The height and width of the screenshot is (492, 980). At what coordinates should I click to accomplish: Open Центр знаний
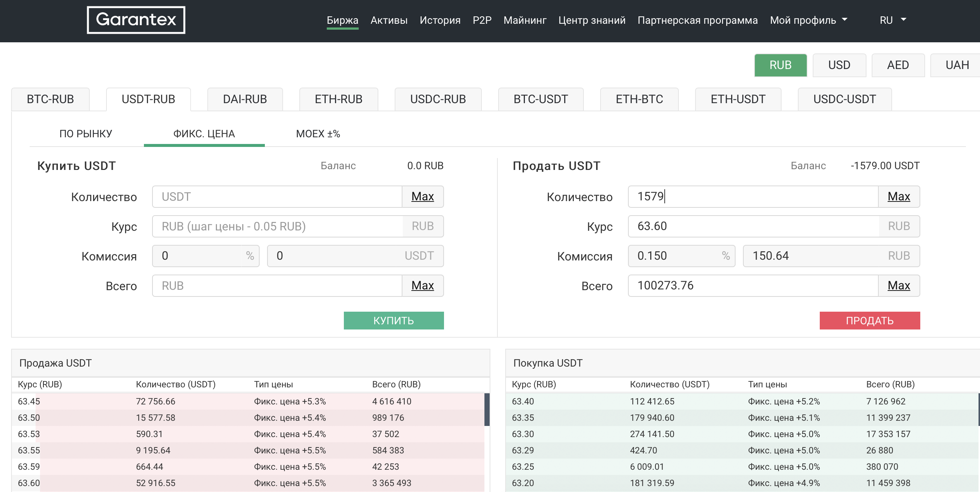592,20
